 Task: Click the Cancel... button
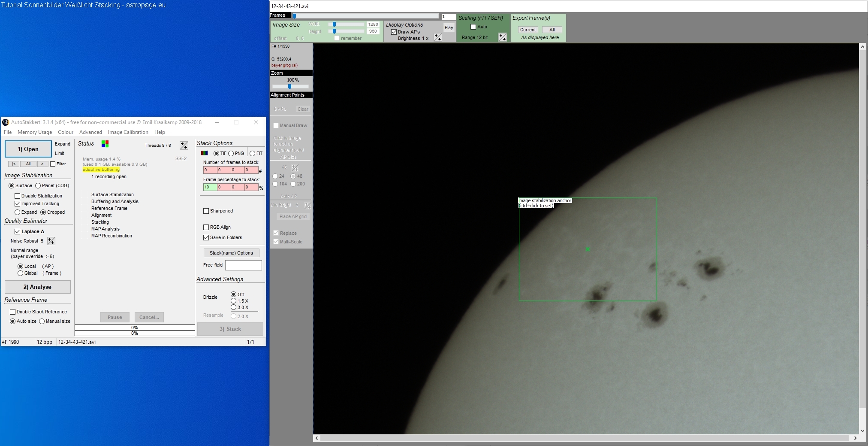coord(149,317)
